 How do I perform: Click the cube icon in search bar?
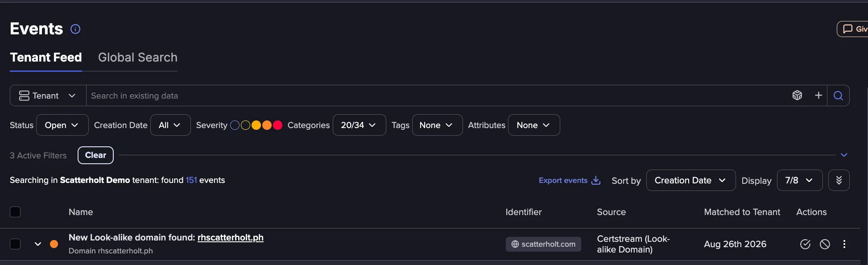coord(797,95)
